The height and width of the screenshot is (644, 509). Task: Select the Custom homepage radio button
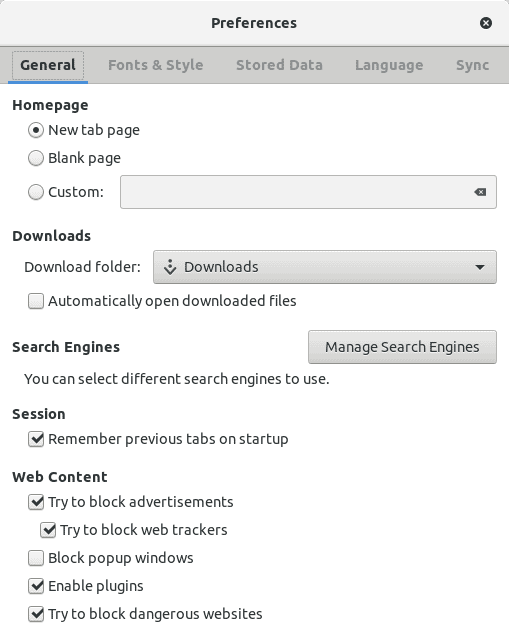point(36,192)
